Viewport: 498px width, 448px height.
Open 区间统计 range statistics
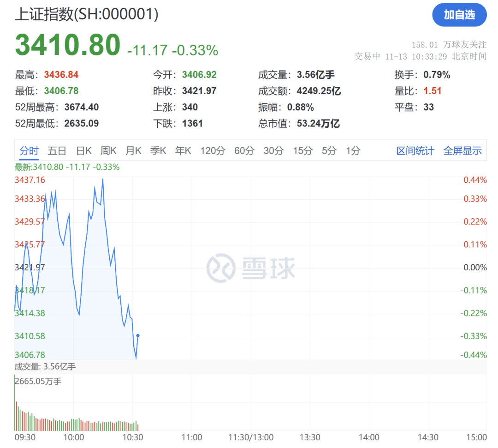pos(415,151)
